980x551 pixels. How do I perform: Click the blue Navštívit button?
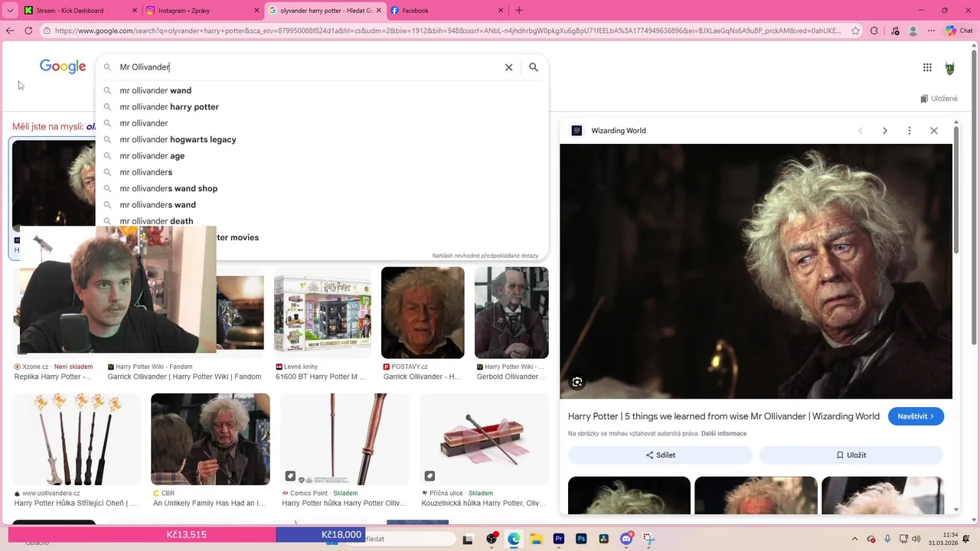916,416
